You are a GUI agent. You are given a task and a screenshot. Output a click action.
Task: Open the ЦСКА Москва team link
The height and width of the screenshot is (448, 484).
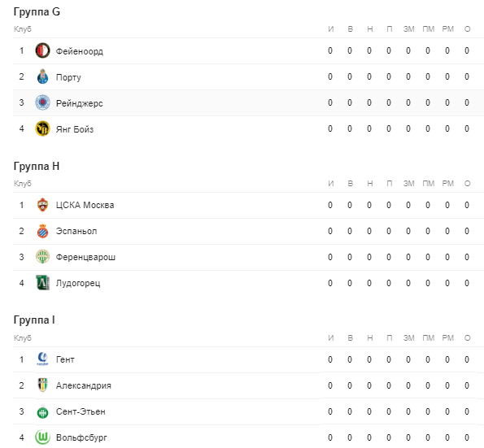(x=85, y=205)
